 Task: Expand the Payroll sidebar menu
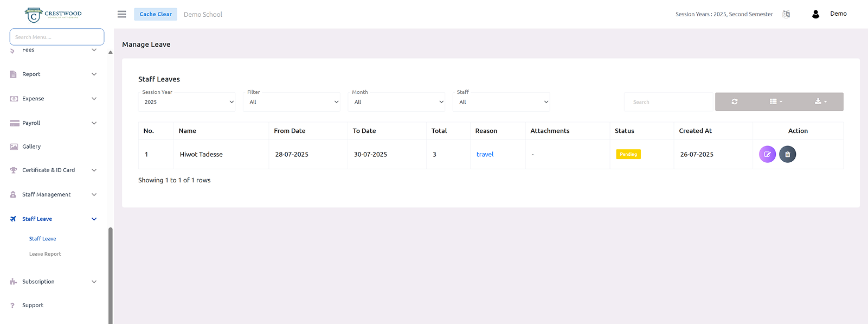[53, 123]
